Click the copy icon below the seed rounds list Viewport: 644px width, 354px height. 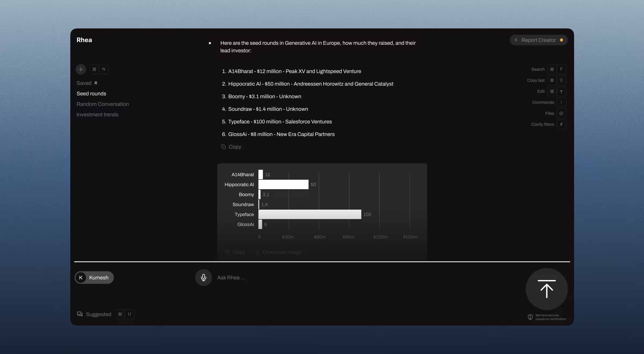[223, 147]
